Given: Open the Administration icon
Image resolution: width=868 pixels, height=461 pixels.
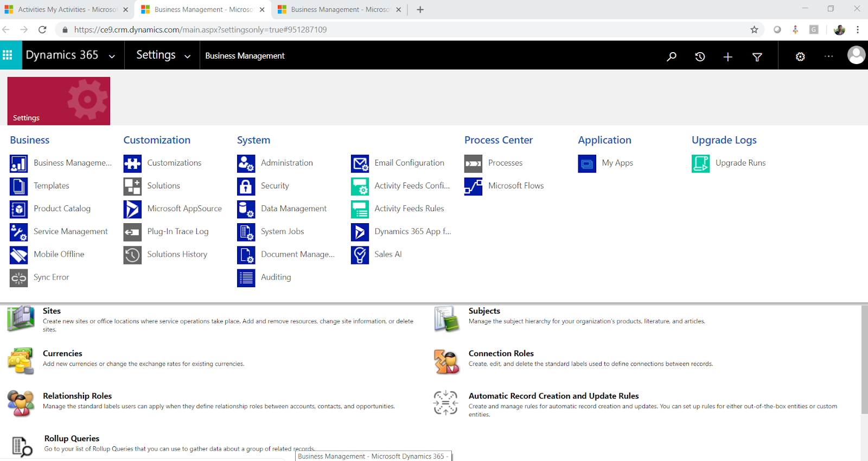Looking at the screenshot, I should point(246,163).
